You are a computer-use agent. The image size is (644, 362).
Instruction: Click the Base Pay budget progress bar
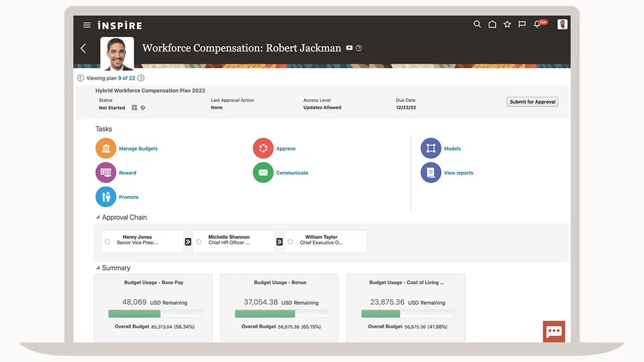coord(155,314)
